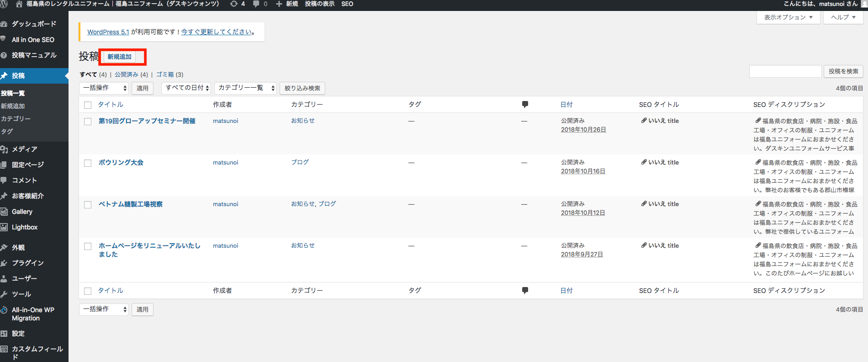Click the updates refresh icon in admin bar

(x=234, y=4)
